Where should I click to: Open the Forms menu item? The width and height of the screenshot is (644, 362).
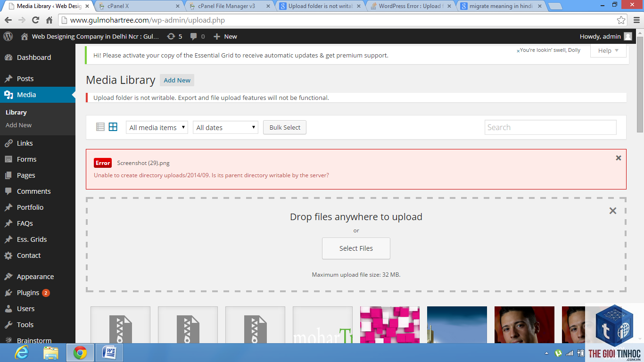coord(38,159)
